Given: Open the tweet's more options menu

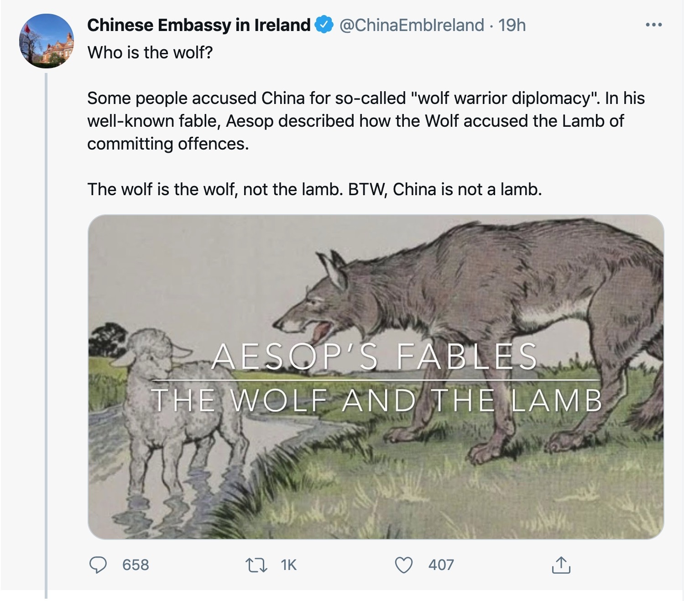Looking at the screenshot, I should point(653,25).
